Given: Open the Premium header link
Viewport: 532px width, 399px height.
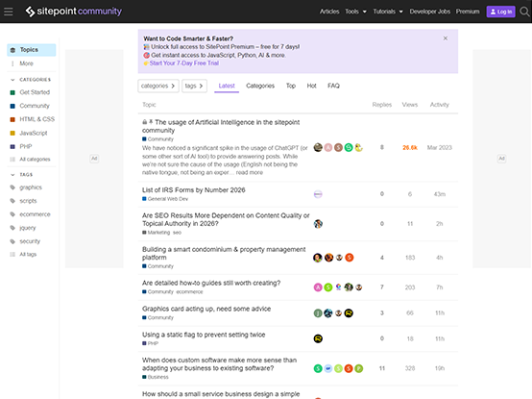Looking at the screenshot, I should point(468,12).
